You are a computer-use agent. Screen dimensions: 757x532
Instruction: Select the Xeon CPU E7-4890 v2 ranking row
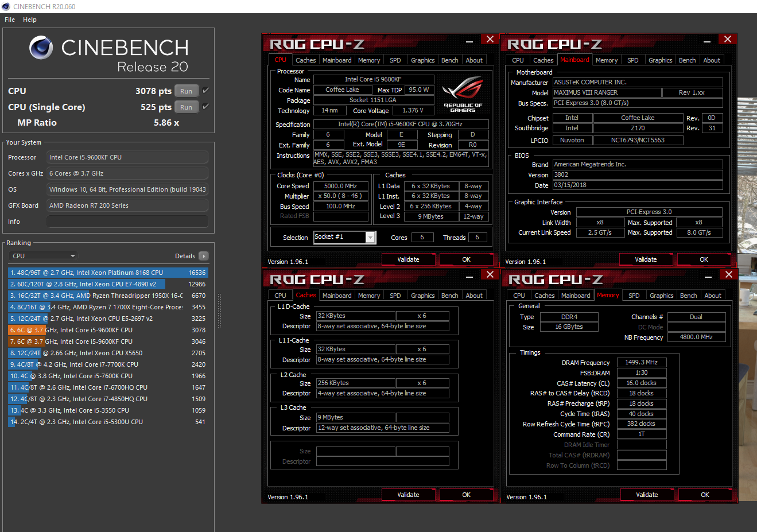(x=108, y=284)
